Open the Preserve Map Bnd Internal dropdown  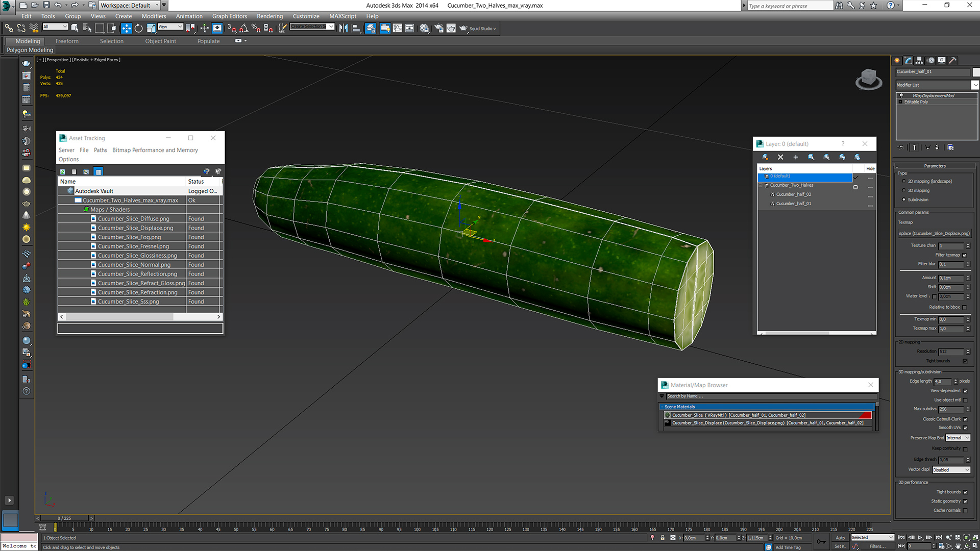point(958,438)
